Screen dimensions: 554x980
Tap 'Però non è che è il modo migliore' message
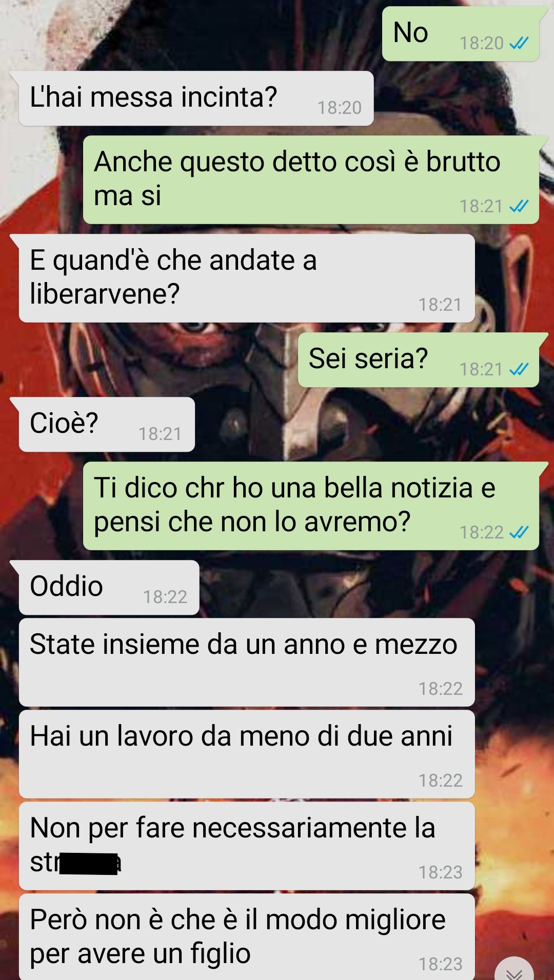click(247, 937)
